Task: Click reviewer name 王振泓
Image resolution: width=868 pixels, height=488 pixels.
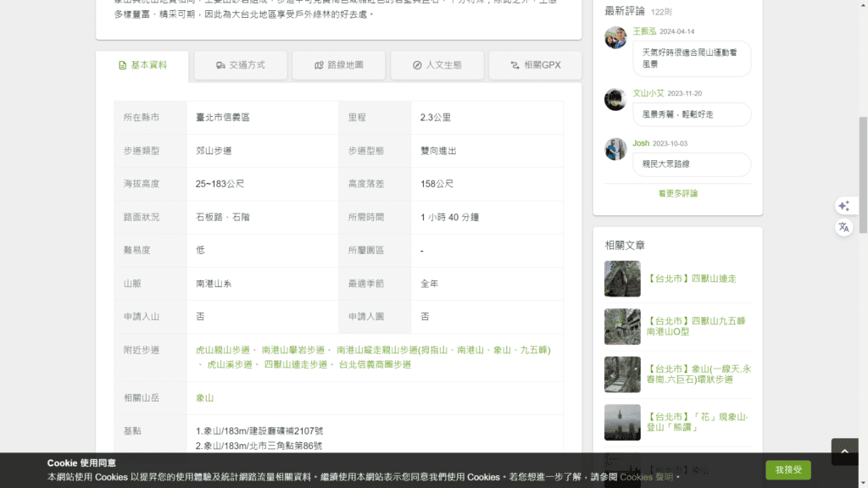Action: coord(644,31)
